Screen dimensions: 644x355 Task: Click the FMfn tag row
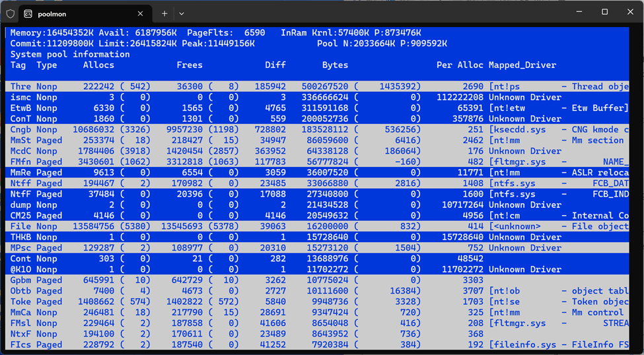[317, 162]
